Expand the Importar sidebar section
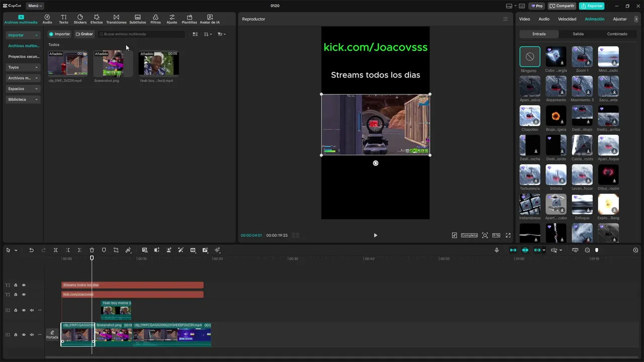Image resolution: width=644 pixels, height=362 pixels. tap(23, 35)
